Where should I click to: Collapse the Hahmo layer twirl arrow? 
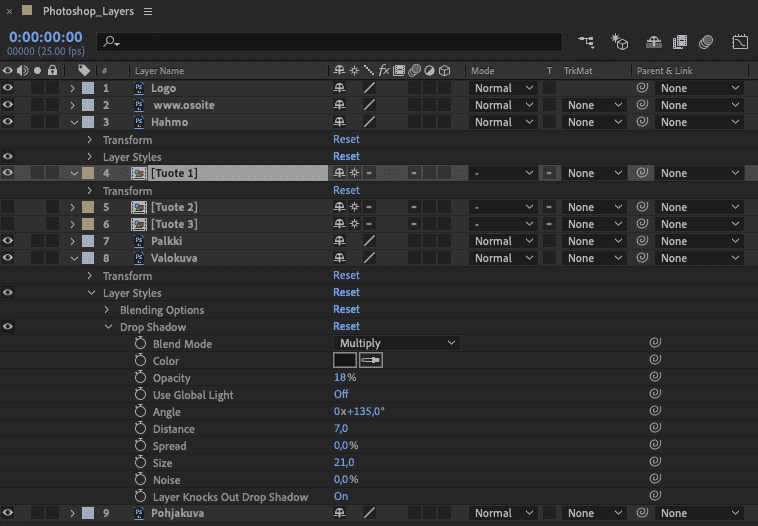point(74,122)
